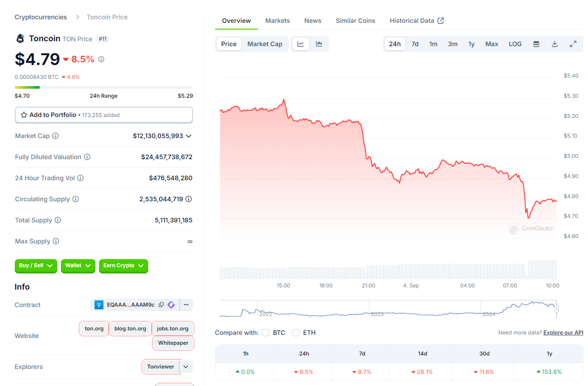Select Price chart mode

coord(229,44)
